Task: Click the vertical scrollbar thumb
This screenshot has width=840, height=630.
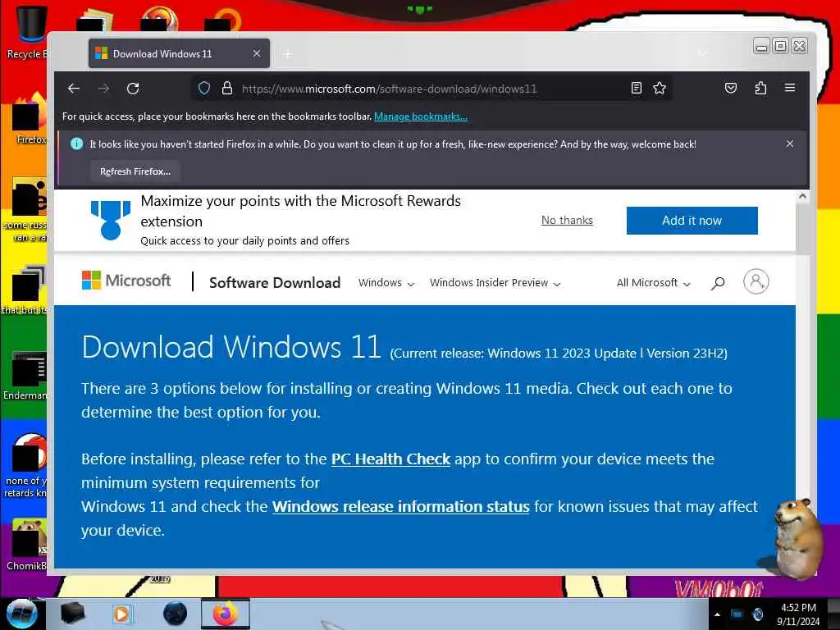Action: click(x=802, y=229)
